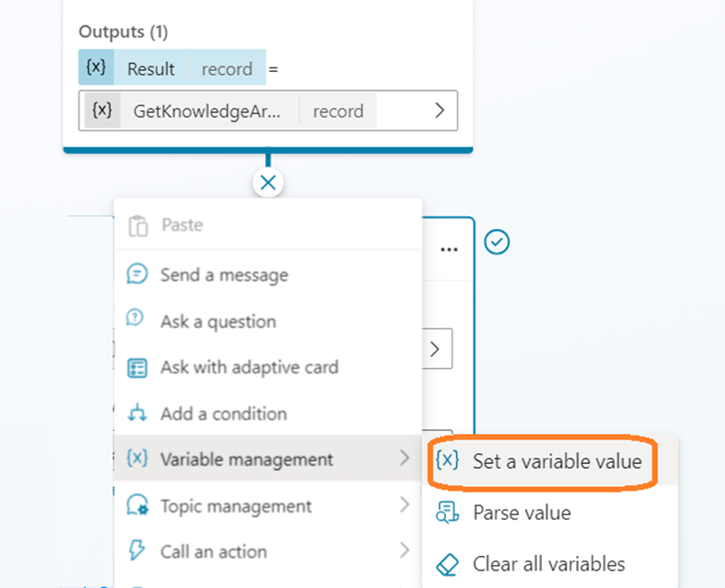Click the Result record output variable

pyautogui.click(x=172, y=68)
